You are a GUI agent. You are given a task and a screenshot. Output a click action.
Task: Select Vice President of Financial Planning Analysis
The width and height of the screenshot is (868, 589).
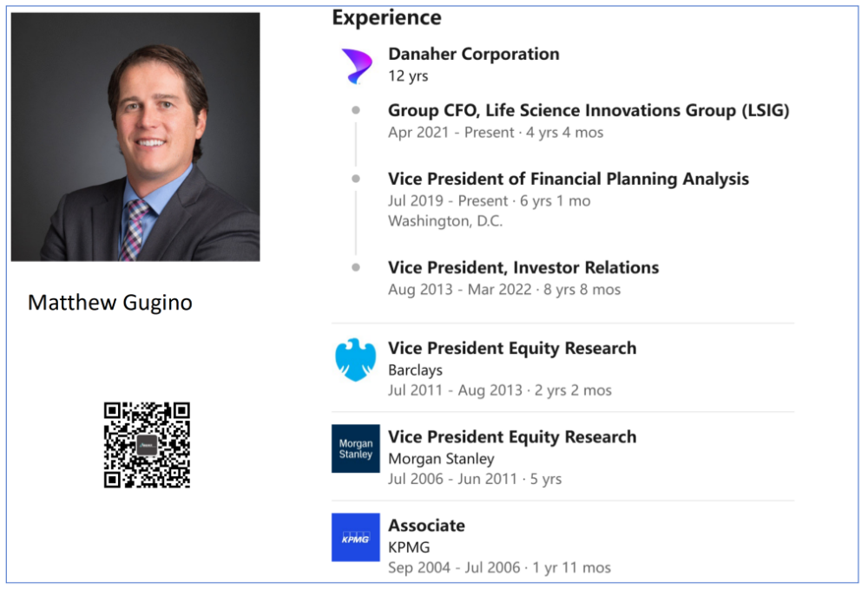tap(568, 179)
